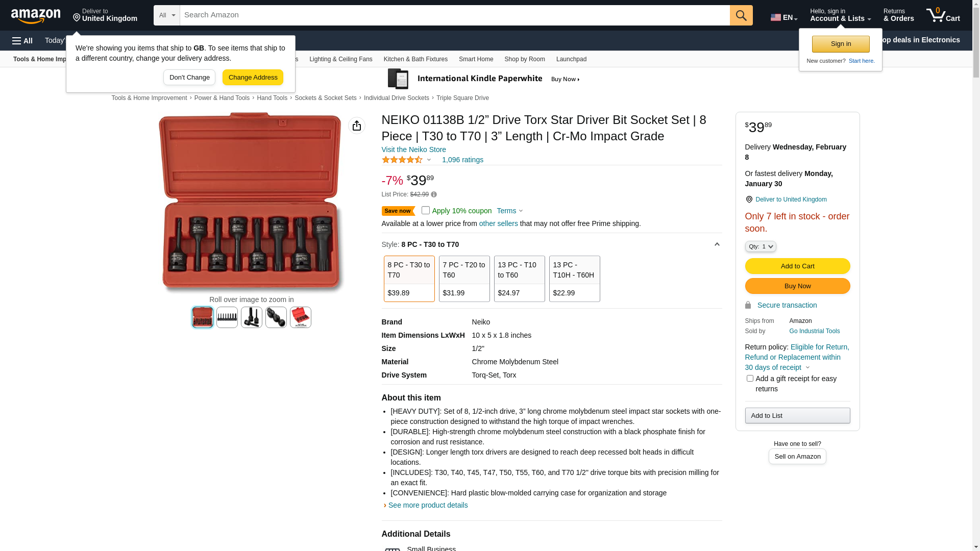Open the search category All dropdown

[x=167, y=15]
